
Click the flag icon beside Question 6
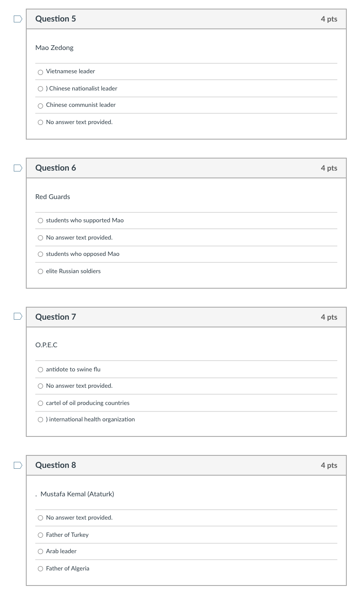18,168
